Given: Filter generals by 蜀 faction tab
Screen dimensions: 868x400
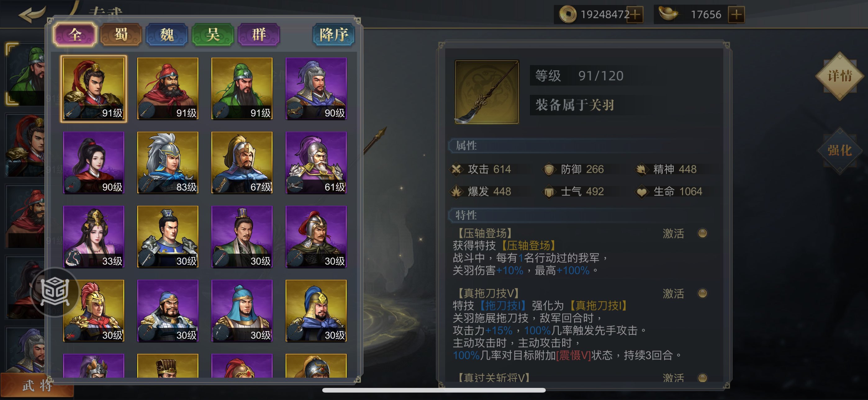Looking at the screenshot, I should click(121, 34).
